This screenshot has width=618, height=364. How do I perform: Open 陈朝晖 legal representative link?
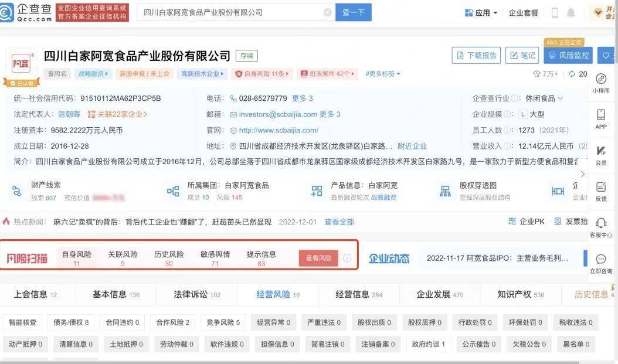(x=69, y=114)
